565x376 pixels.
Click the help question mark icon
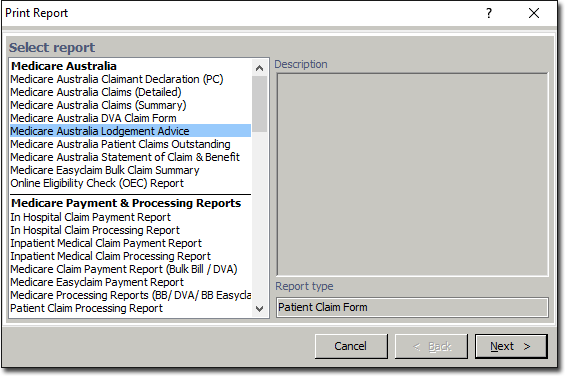click(489, 13)
